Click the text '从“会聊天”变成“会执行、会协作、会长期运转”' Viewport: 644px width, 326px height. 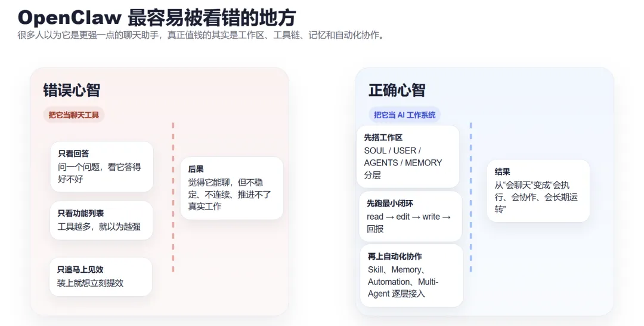click(x=536, y=197)
